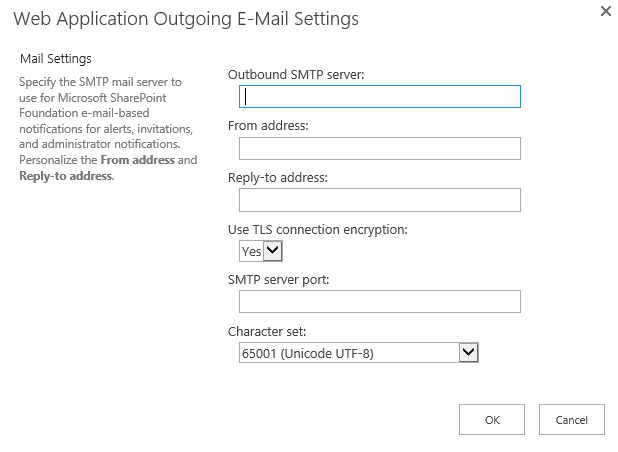Click the 'SMTP server port:' label

tap(279, 279)
